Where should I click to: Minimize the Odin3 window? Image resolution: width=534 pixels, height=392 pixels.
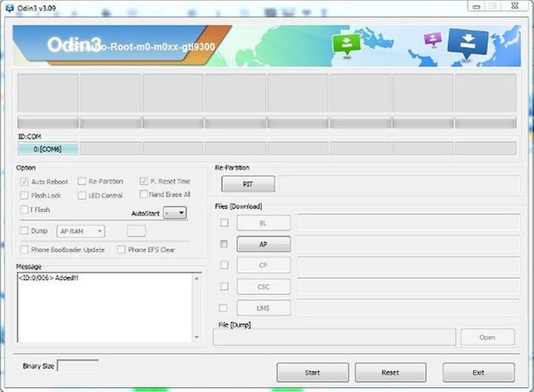point(476,6)
